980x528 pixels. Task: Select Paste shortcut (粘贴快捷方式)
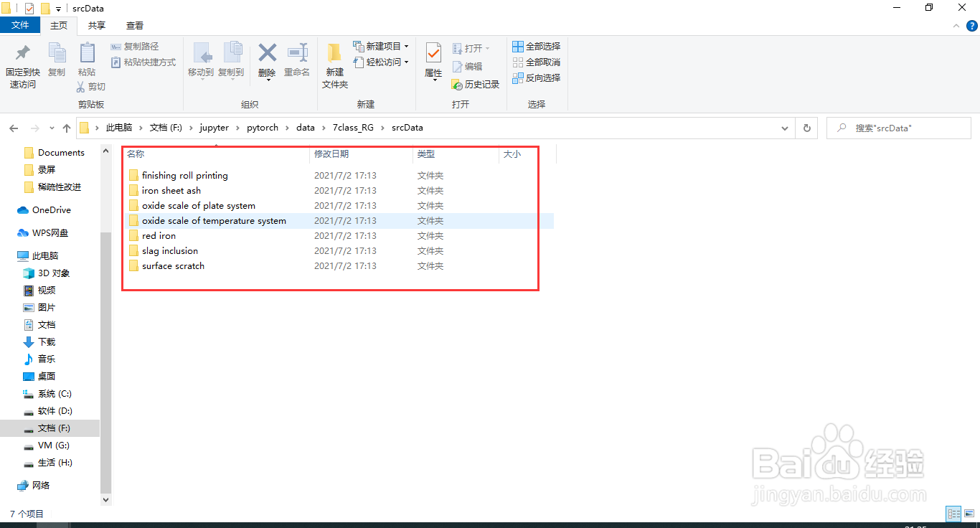(x=143, y=62)
